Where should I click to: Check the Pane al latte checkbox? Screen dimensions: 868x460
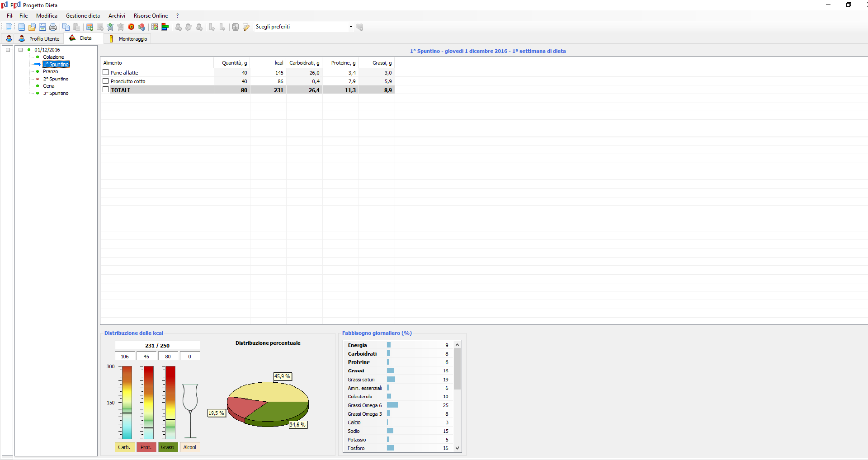click(106, 72)
